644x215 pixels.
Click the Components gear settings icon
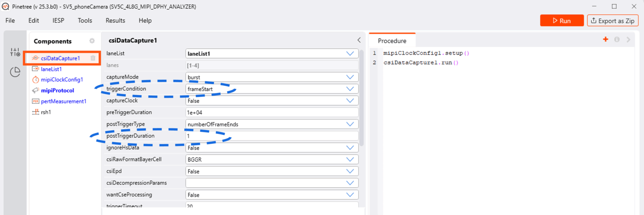[92, 41]
